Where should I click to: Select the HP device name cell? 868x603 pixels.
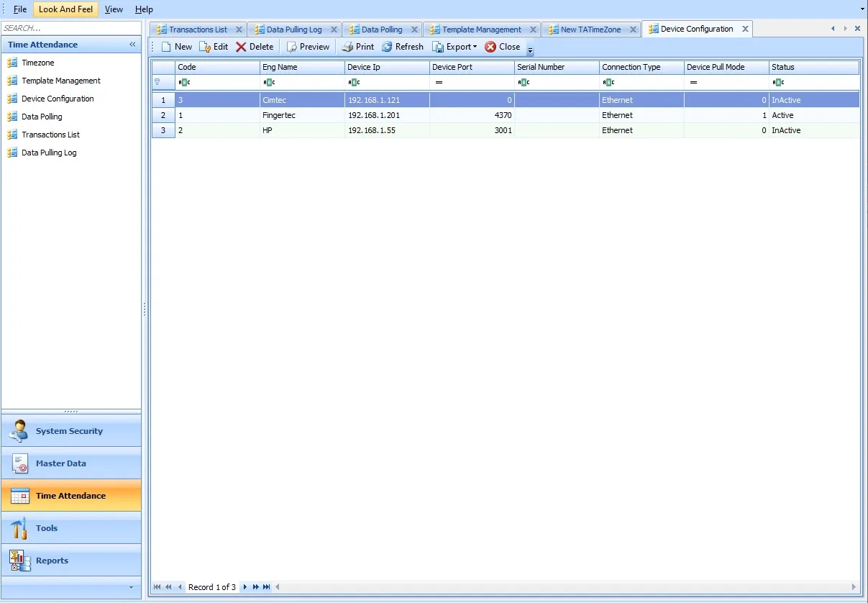[302, 130]
